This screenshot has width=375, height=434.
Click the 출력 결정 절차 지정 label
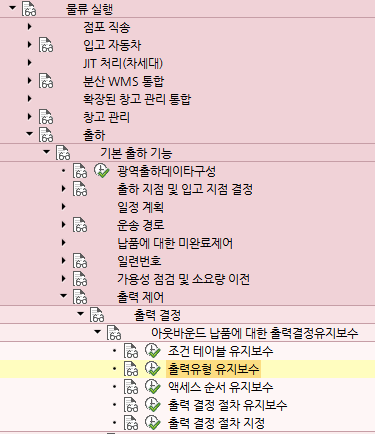coord(216,423)
